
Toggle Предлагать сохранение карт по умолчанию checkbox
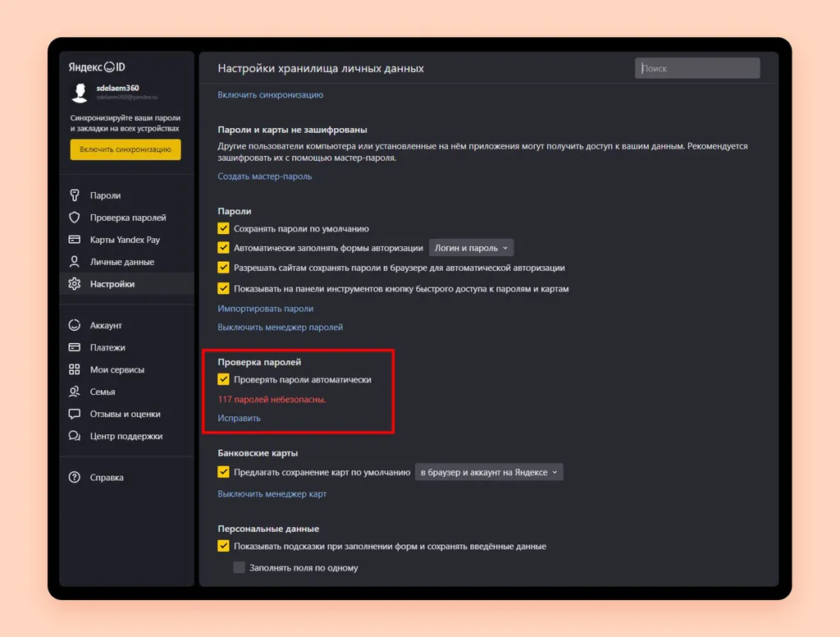tap(223, 472)
